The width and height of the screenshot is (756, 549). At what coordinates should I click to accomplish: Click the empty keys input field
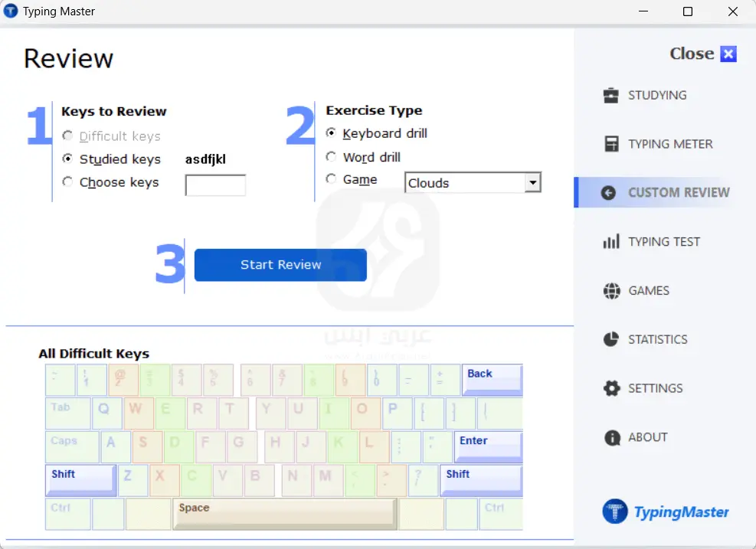click(x=214, y=185)
